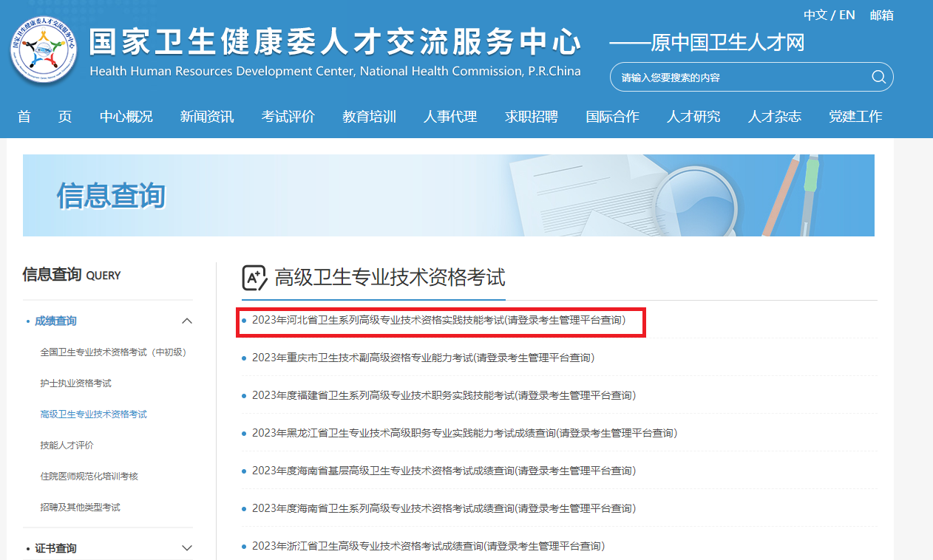The width and height of the screenshot is (933, 560).
Task: Open the 考试评价 navigation menu
Action: click(x=288, y=116)
